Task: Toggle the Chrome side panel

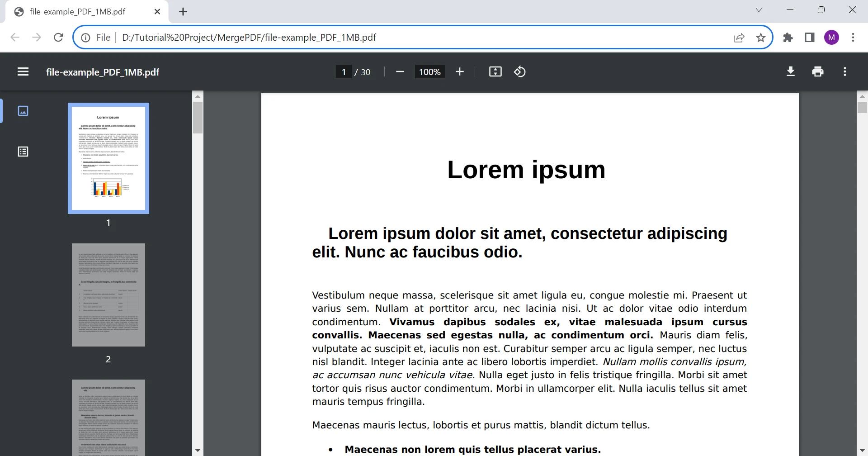Action: coord(810,38)
